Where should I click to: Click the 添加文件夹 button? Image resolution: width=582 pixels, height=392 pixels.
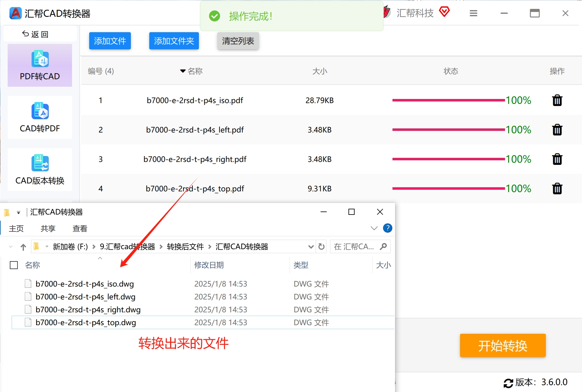tap(174, 41)
